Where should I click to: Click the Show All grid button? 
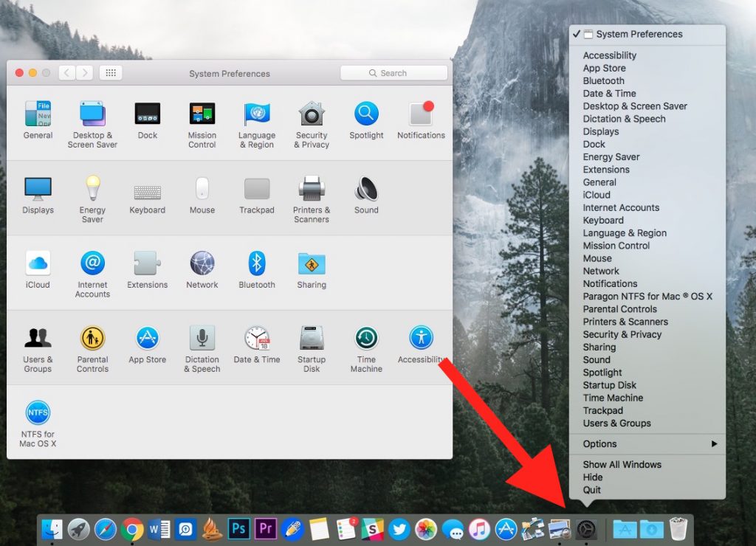(x=111, y=73)
